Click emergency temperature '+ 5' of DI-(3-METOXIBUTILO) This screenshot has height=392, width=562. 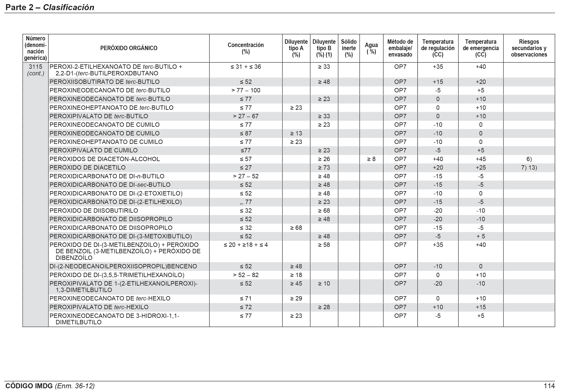(481, 236)
